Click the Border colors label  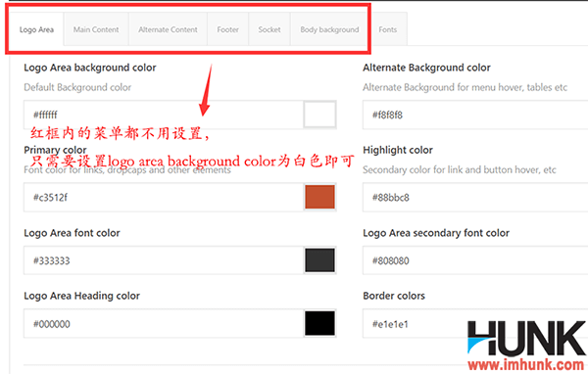coord(394,296)
